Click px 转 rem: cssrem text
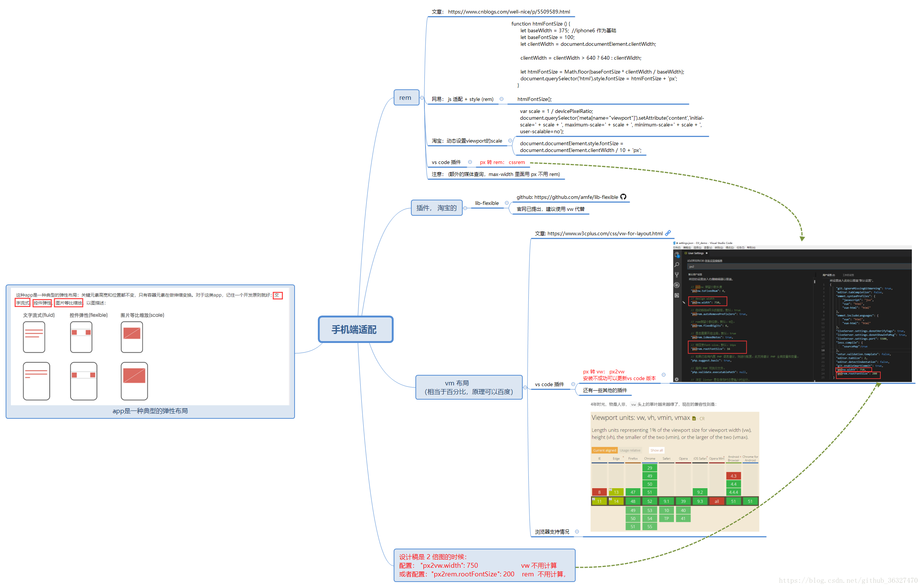The image size is (922, 588). [x=502, y=162]
